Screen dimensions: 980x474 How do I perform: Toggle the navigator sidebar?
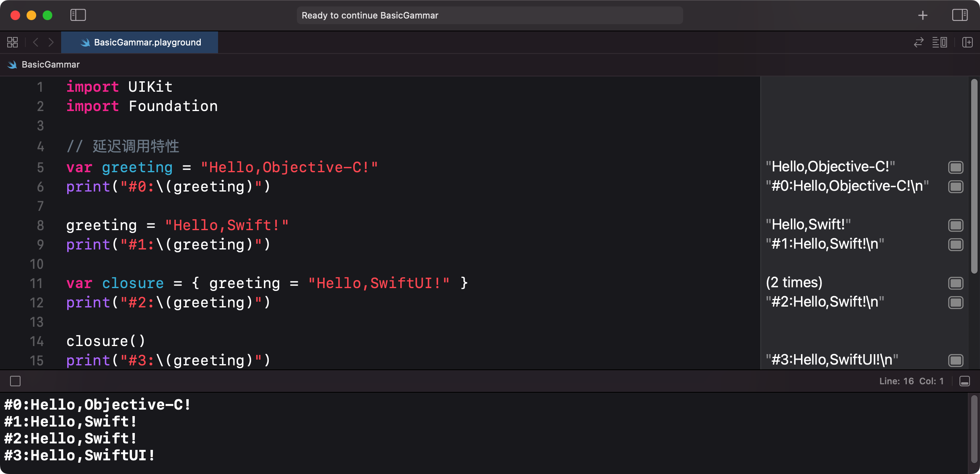[78, 15]
